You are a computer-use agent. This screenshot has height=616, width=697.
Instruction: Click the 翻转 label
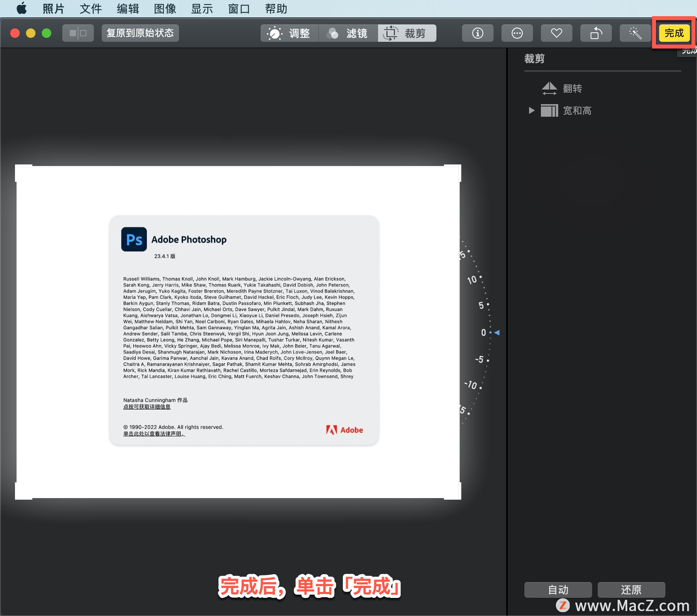pyautogui.click(x=572, y=88)
